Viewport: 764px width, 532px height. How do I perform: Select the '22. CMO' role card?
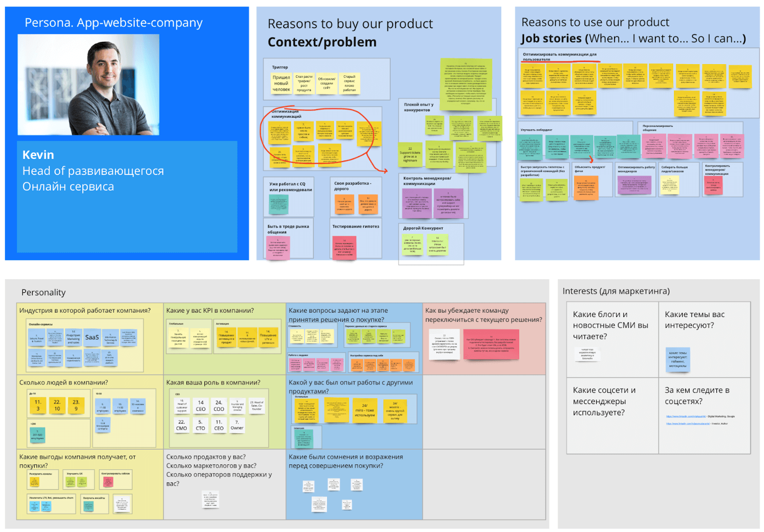[x=182, y=426]
